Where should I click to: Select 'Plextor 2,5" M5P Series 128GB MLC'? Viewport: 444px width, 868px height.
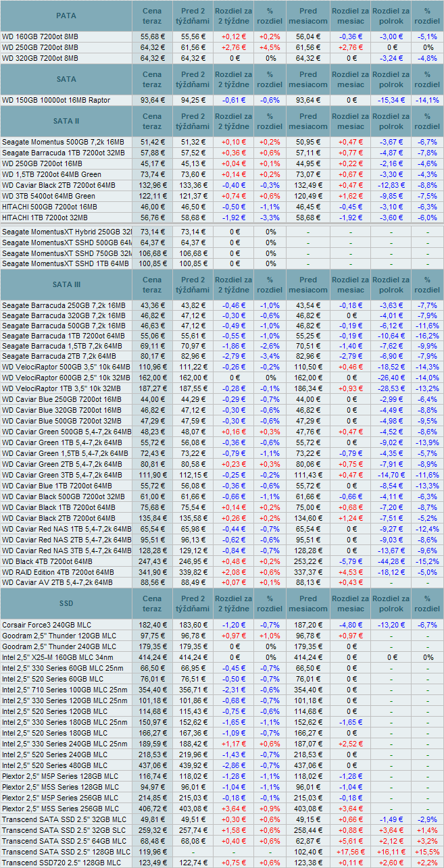click(60, 777)
